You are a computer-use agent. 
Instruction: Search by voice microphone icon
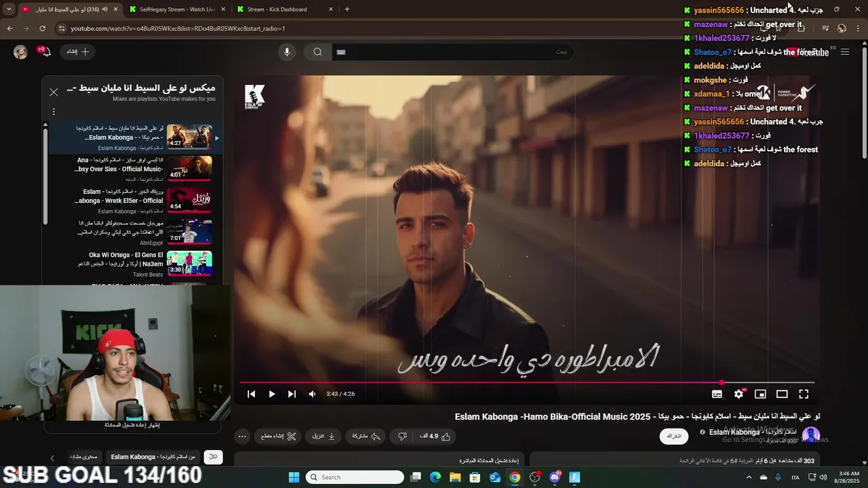(x=287, y=52)
